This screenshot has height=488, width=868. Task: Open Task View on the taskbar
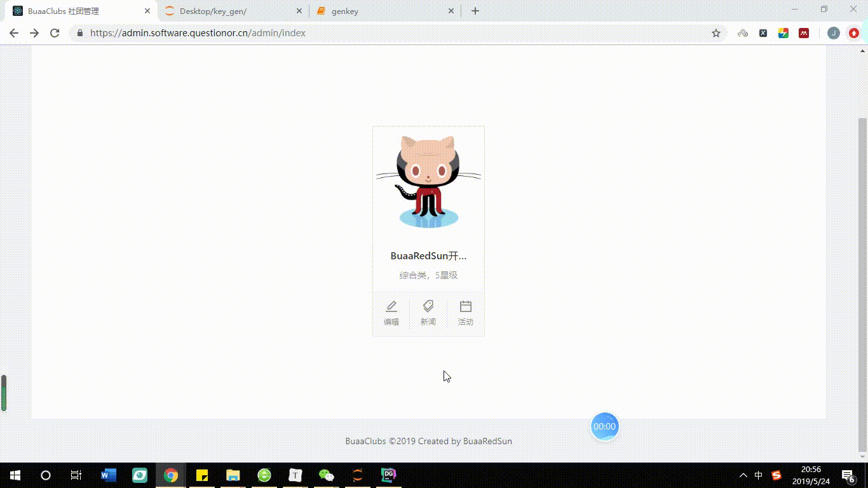pos(76,475)
